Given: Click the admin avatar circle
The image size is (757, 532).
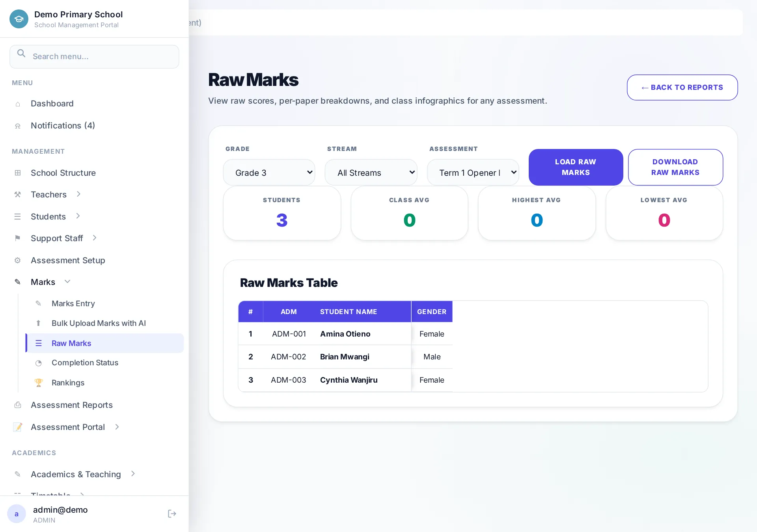Looking at the screenshot, I should tap(17, 514).
